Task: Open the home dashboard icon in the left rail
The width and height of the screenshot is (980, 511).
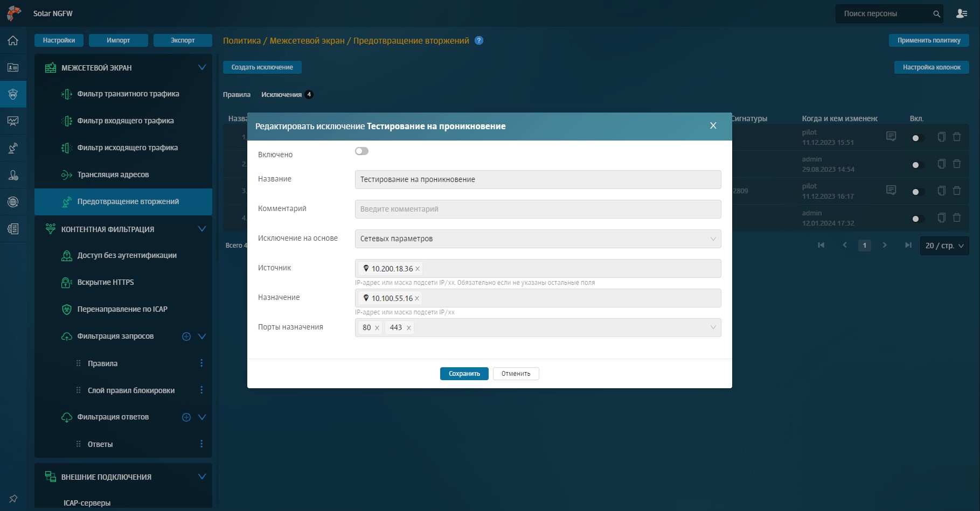Action: click(13, 40)
